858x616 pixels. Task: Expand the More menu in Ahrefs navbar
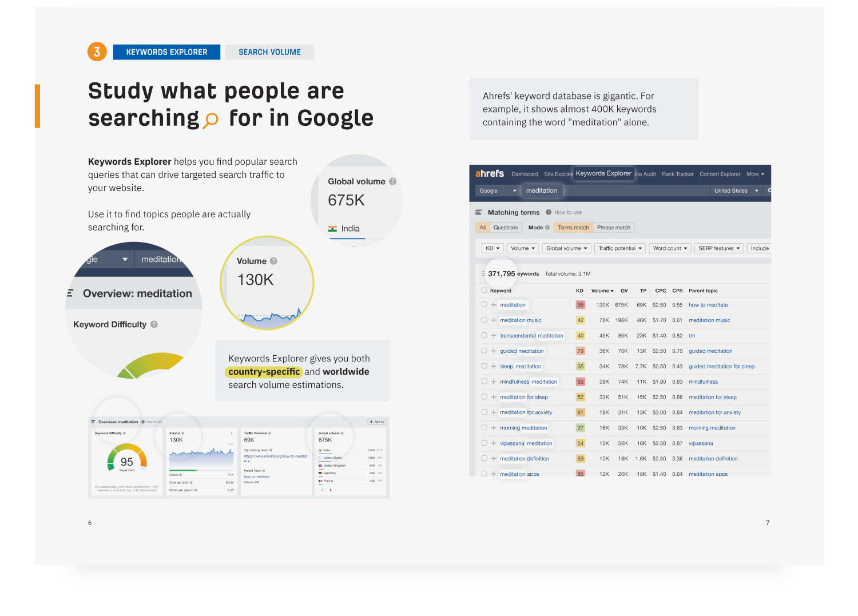[x=755, y=174]
